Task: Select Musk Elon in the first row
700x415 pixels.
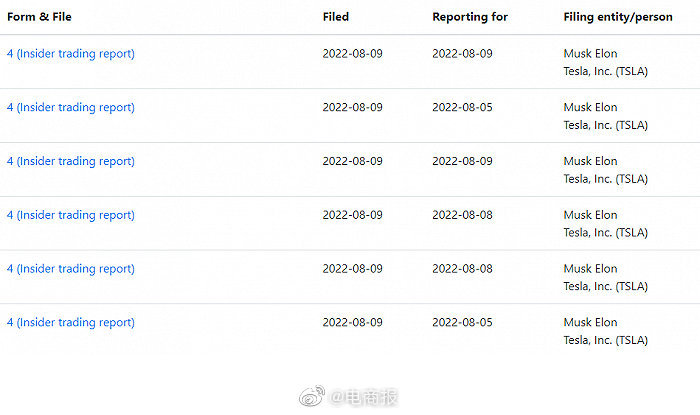Action: 590,54
